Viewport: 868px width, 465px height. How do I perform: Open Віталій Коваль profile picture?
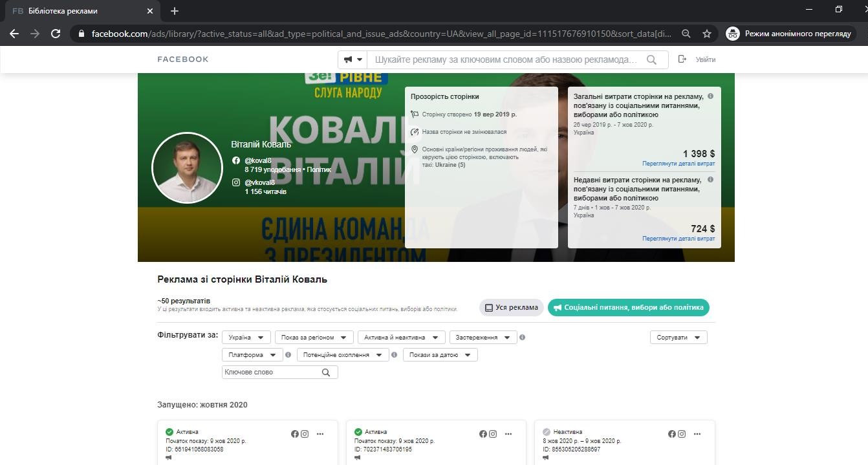187,168
